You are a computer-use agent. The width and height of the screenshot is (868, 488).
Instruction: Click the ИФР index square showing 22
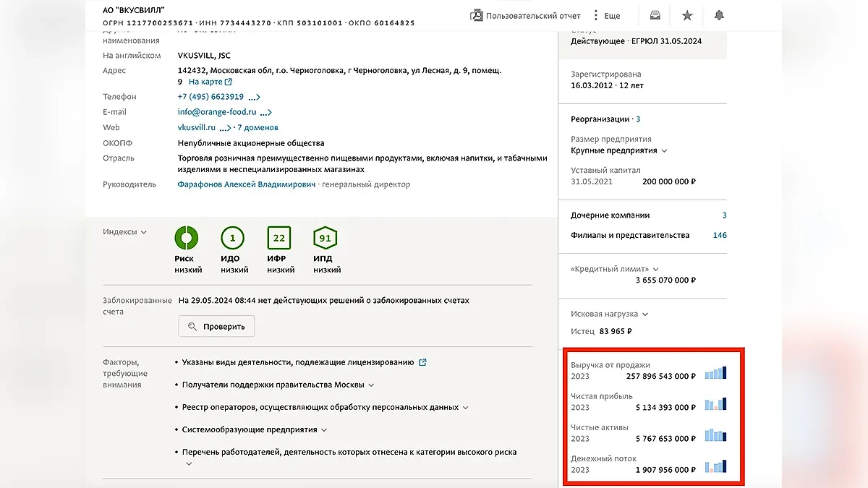coord(279,238)
